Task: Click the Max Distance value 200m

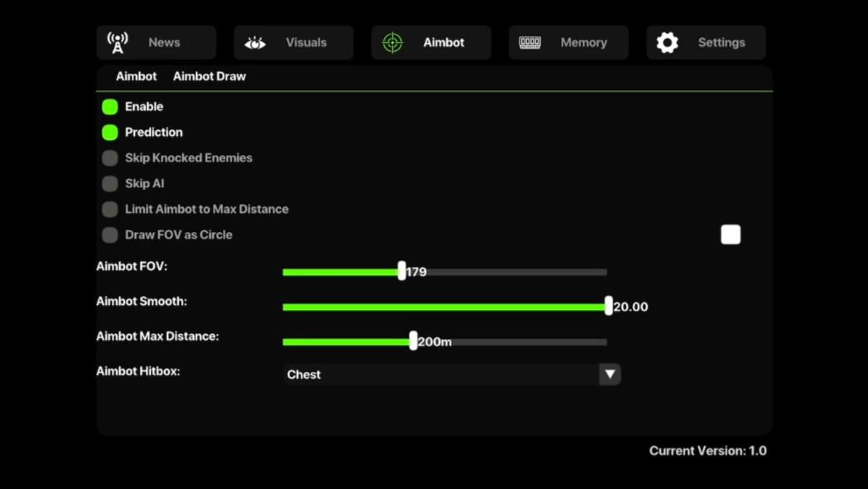Action: coord(435,342)
